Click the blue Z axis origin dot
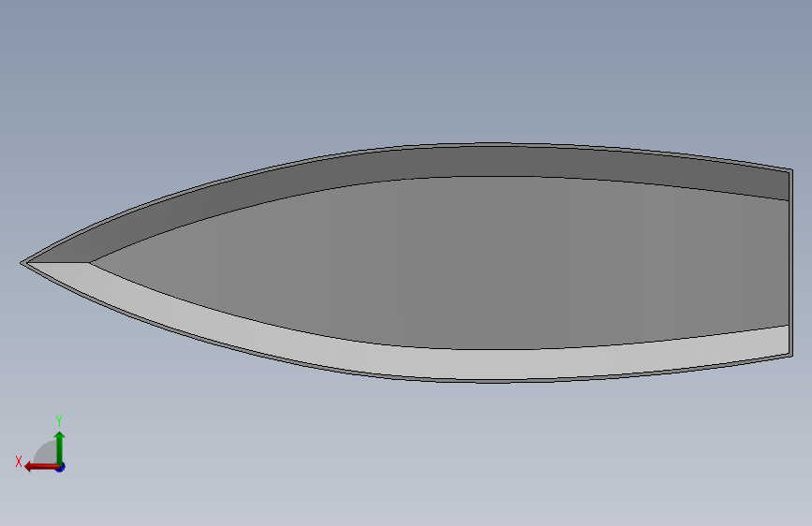 click(x=61, y=467)
